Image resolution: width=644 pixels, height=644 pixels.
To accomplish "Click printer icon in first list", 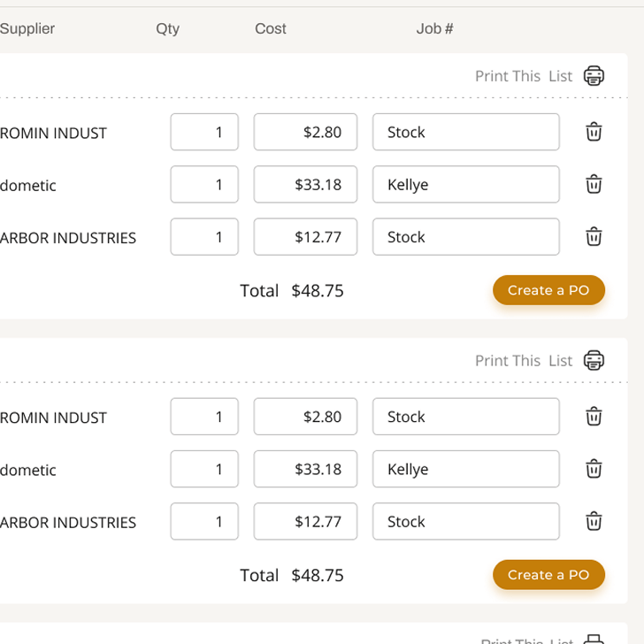I will (x=594, y=76).
